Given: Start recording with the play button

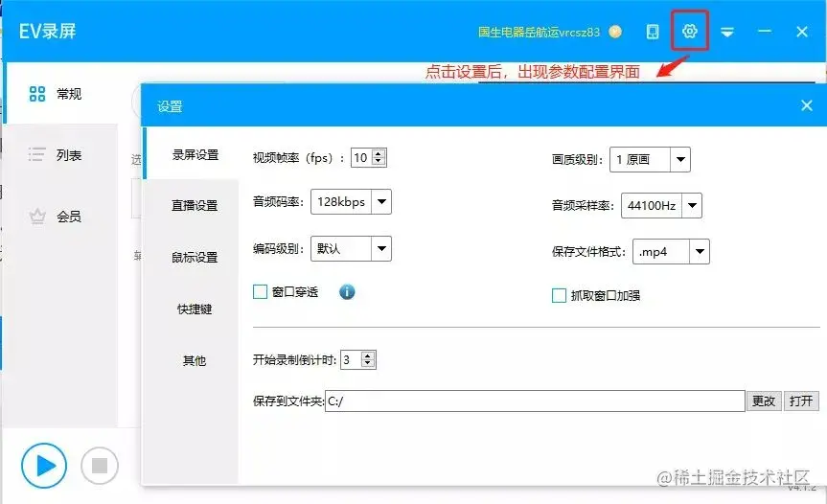Looking at the screenshot, I should (44, 466).
